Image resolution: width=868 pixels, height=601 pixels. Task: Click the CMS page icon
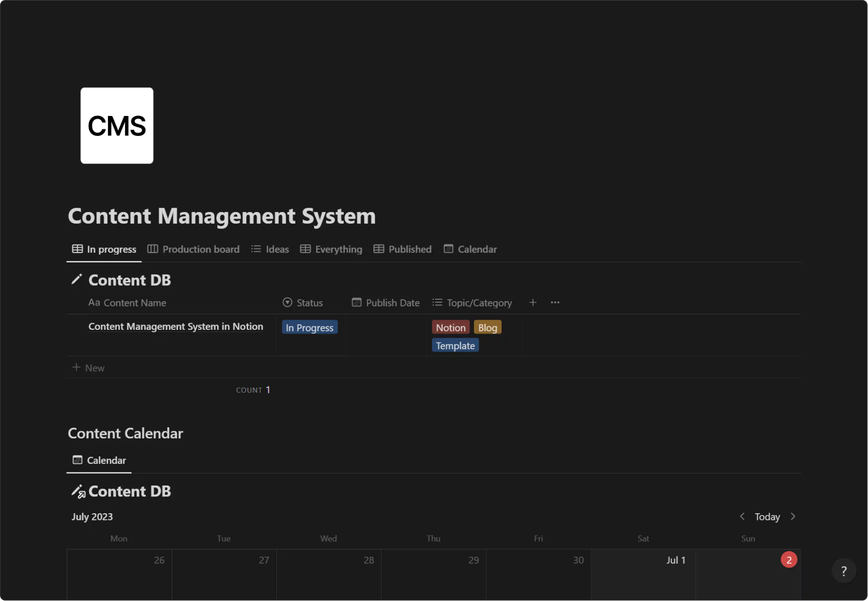[x=117, y=126]
